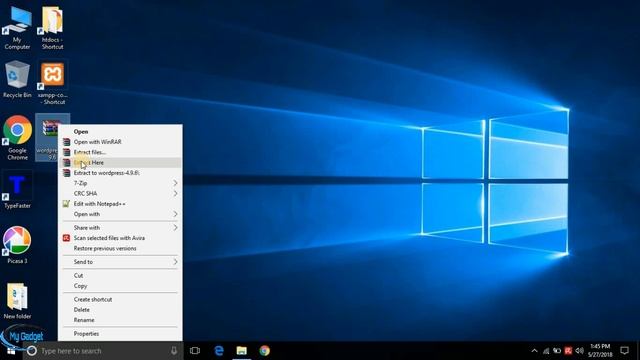Choose Scan selected files with Avira
The width and height of the screenshot is (640, 360).
[120, 238]
